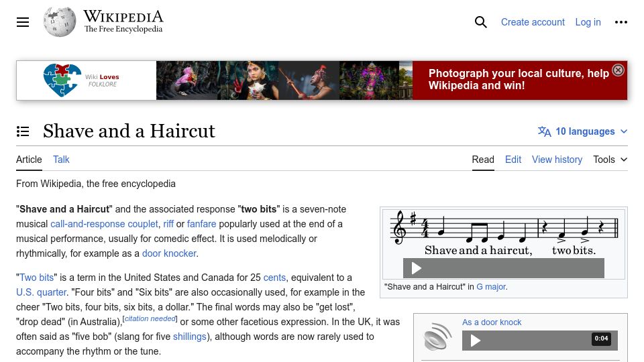Image resolution: width=644 pixels, height=362 pixels.
Task: Click the banner folklore photo collage
Action: [284, 80]
